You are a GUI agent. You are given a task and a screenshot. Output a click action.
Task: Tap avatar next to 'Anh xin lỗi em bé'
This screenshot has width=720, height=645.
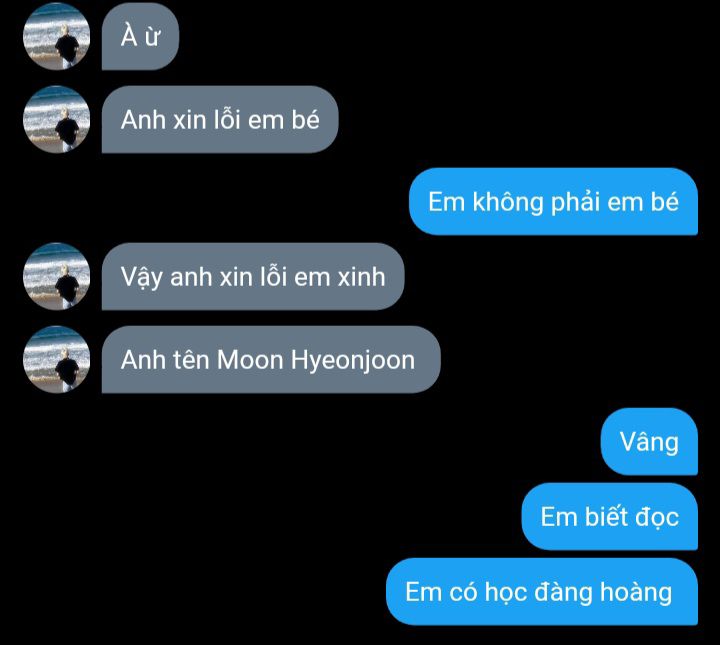pos(56,119)
